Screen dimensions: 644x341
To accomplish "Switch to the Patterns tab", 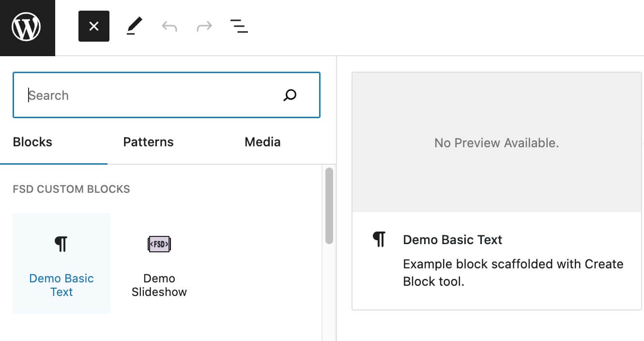I will click(x=148, y=142).
